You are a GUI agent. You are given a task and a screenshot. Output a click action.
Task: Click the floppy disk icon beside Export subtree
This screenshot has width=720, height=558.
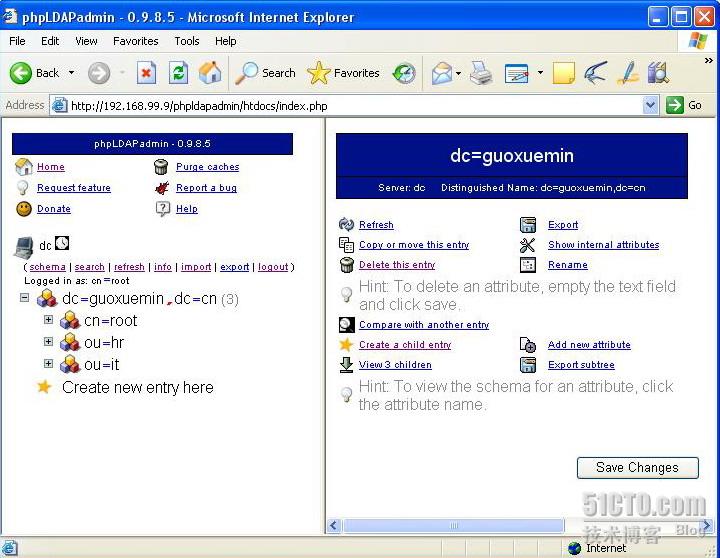pos(528,365)
